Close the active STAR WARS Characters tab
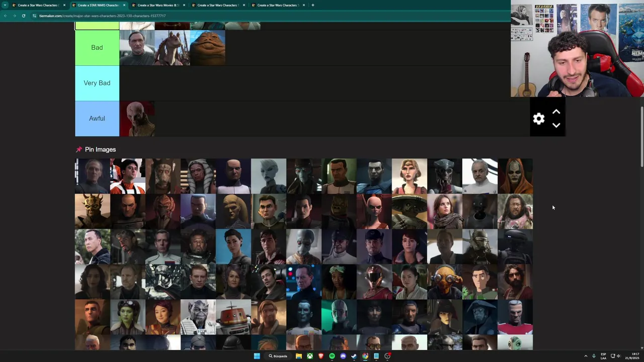 coord(124,5)
